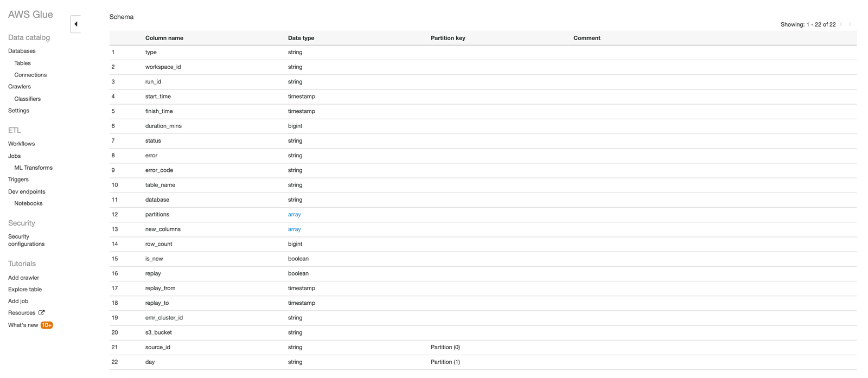The height and width of the screenshot is (378, 868).
Task: Open Databases in Data catalog
Action: (x=22, y=51)
